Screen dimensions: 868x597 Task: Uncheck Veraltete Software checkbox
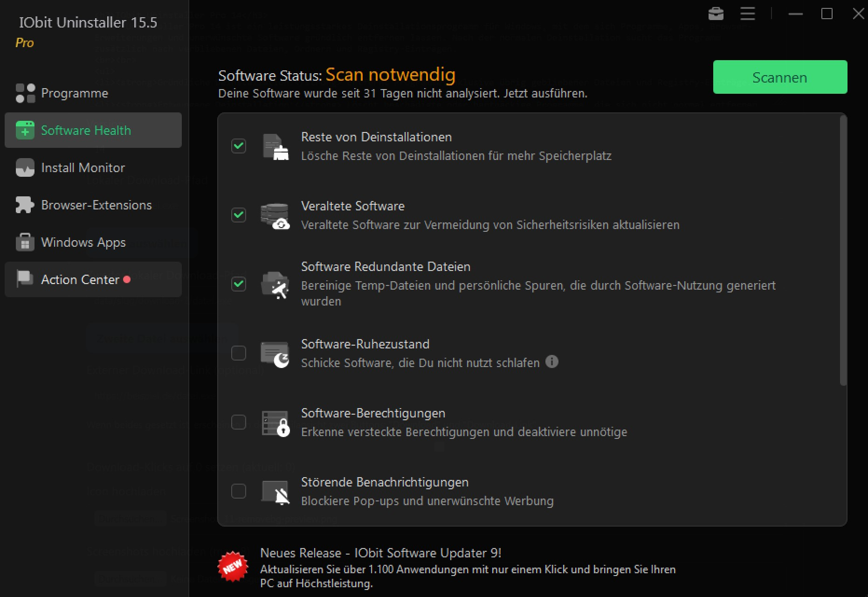point(239,215)
